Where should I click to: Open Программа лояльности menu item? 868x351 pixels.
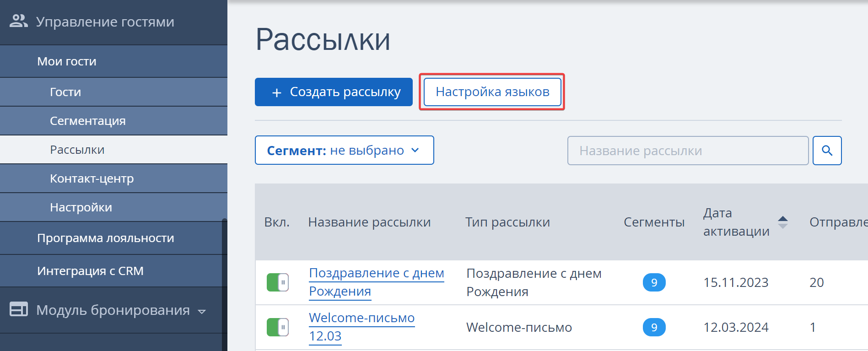(111, 238)
